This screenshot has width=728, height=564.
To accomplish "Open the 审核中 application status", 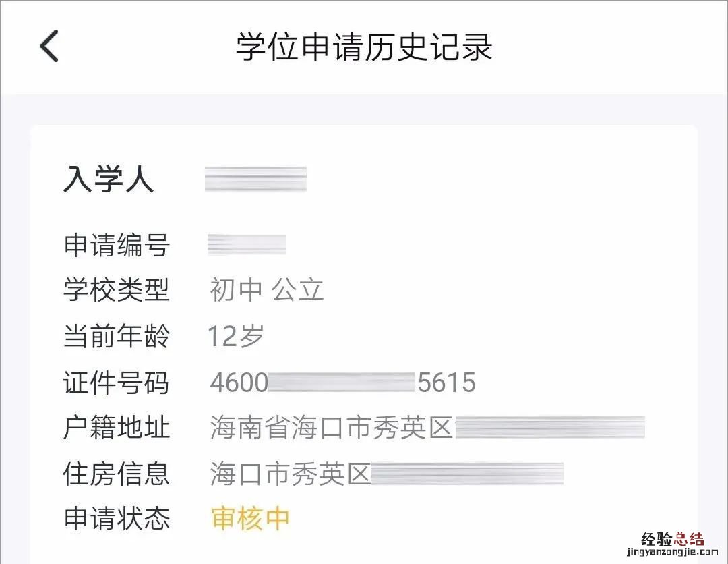I will (250, 518).
